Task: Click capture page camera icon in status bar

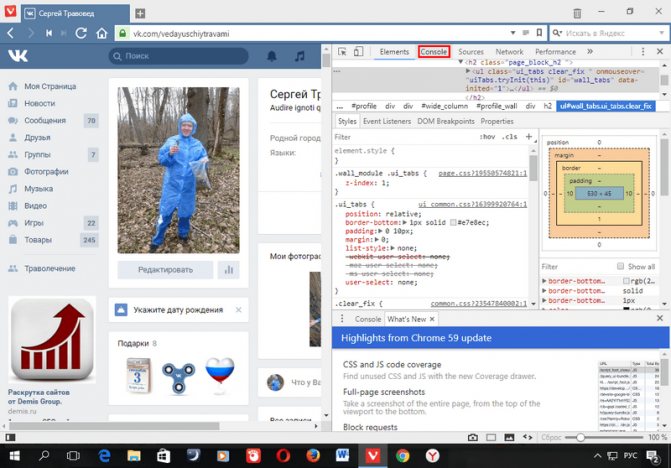Action: [x=473, y=437]
